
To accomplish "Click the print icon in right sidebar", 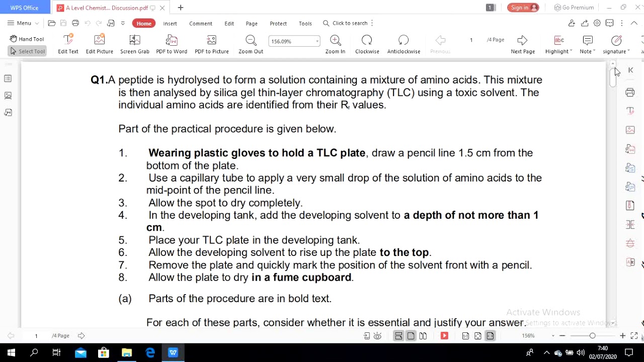I will point(630,93).
